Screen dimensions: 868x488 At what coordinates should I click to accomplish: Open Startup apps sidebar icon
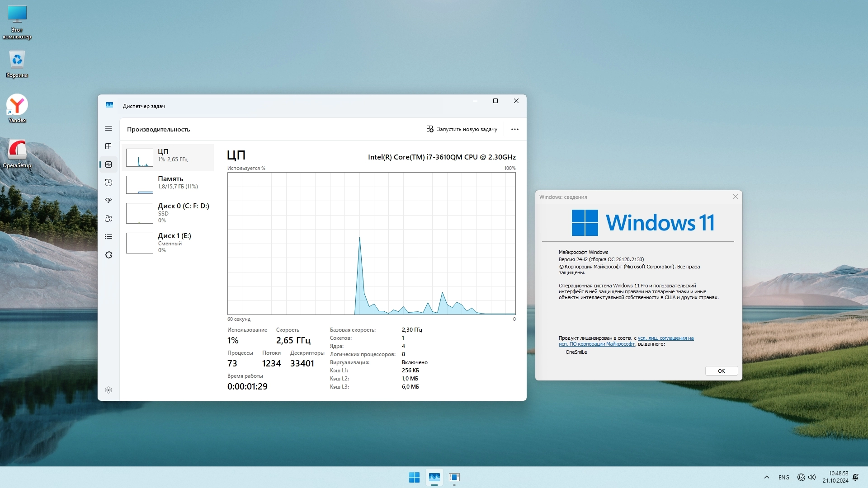tap(108, 201)
